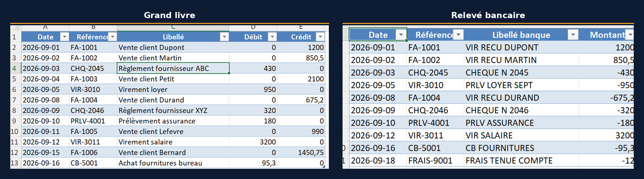Click reference cell 'FA-1006' in Grand livre
Screen dimensions: 644x179
pos(93,152)
